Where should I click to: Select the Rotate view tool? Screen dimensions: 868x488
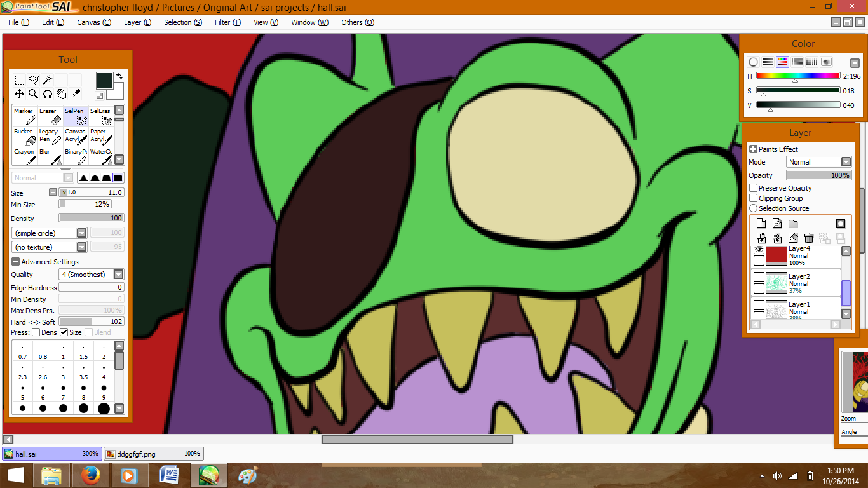[x=48, y=94]
